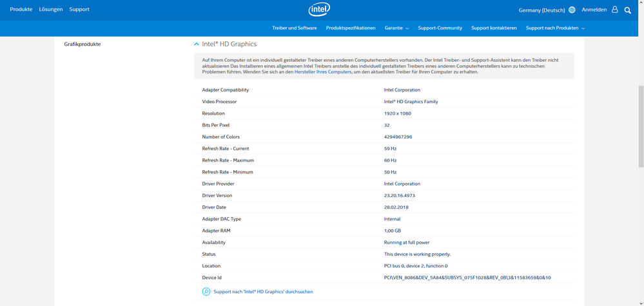
Task: Follow the Hersteller Ihres Computers link
Action: 323,72
